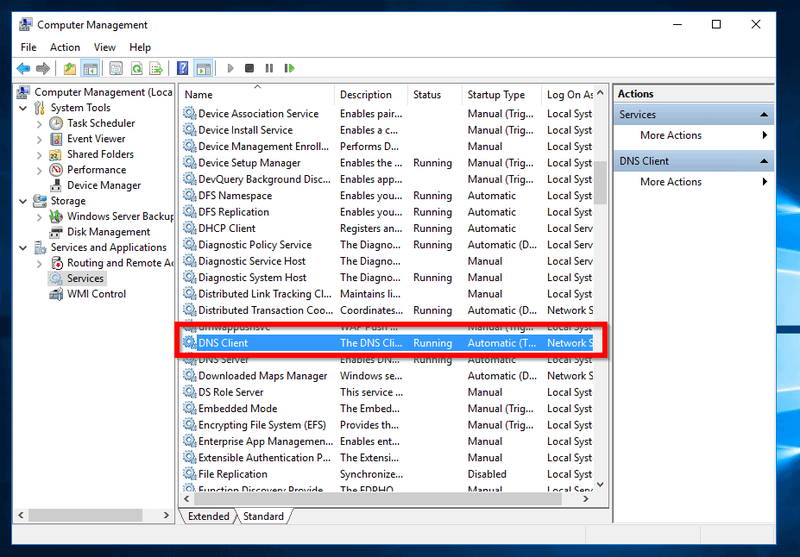Image resolution: width=800 pixels, height=557 pixels.
Task: Collapse Services and Applications node
Action: 23,247
